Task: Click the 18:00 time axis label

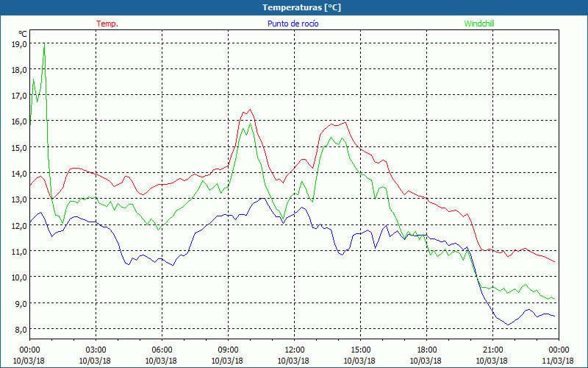Action: (x=427, y=350)
